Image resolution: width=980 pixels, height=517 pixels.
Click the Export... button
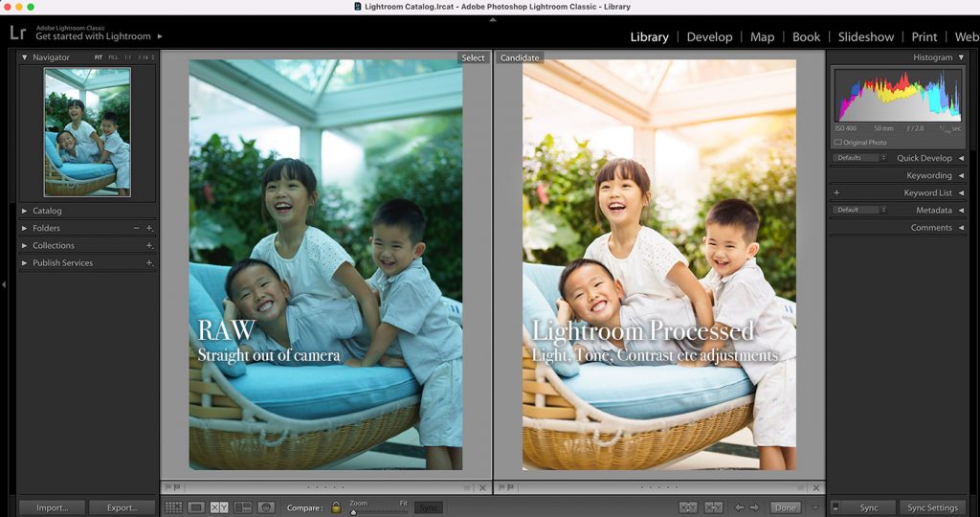[x=122, y=507]
